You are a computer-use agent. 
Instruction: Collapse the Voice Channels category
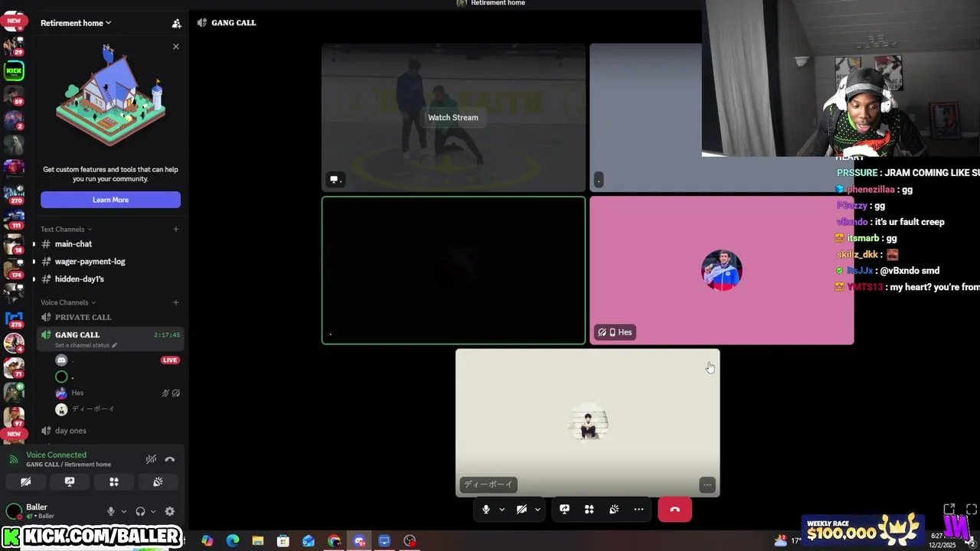pos(68,302)
